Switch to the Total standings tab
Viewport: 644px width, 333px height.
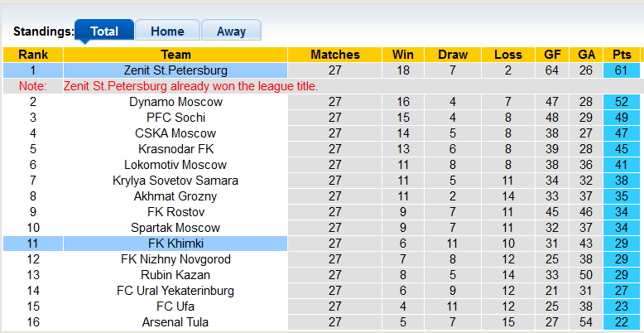[x=104, y=31]
